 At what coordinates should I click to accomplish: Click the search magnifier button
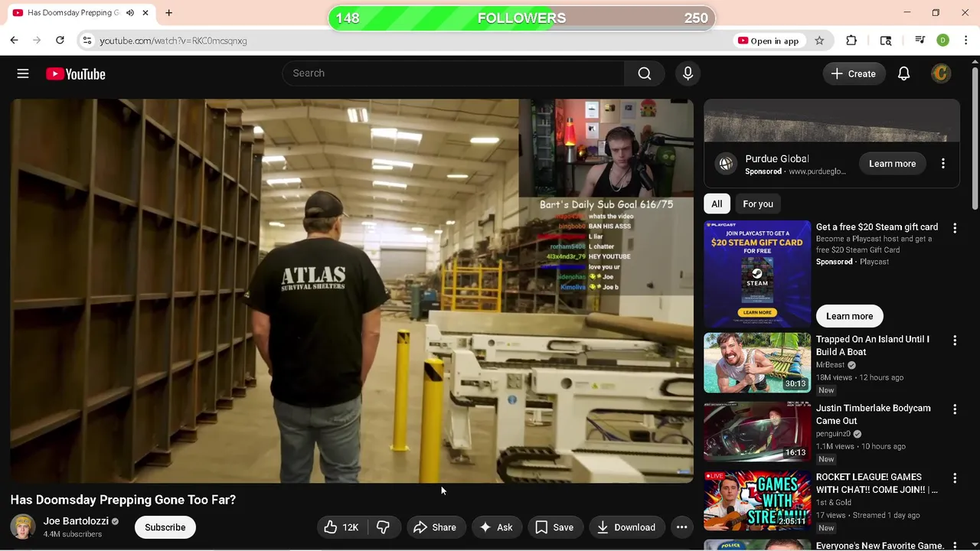coord(645,73)
